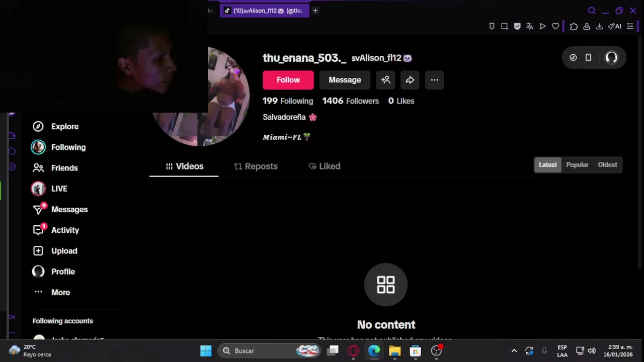Click the play-arrow flow icon in toolbar
This screenshot has width=644, height=362.
[542, 27]
